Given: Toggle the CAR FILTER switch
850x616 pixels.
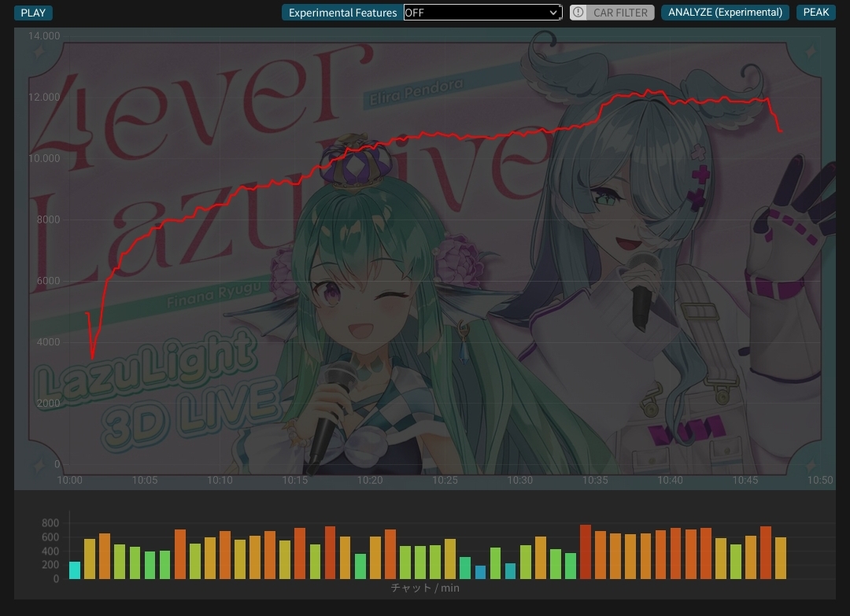Looking at the screenshot, I should click(x=612, y=13).
